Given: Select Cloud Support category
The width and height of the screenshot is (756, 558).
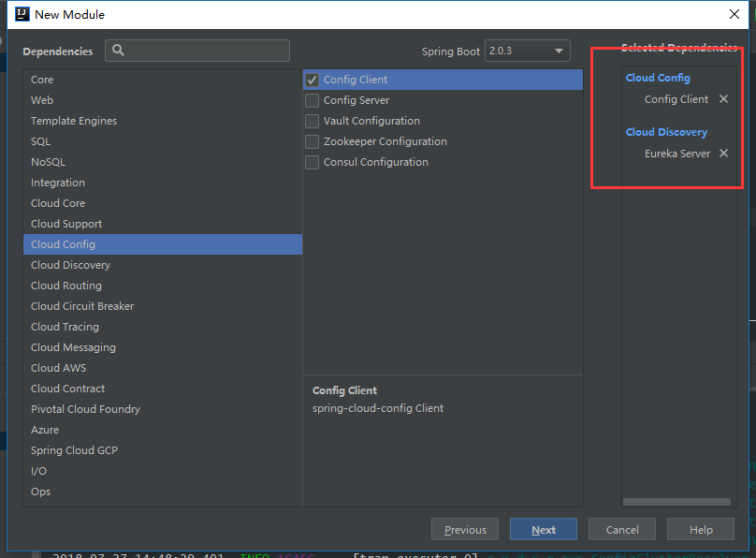Looking at the screenshot, I should tap(163, 224).
